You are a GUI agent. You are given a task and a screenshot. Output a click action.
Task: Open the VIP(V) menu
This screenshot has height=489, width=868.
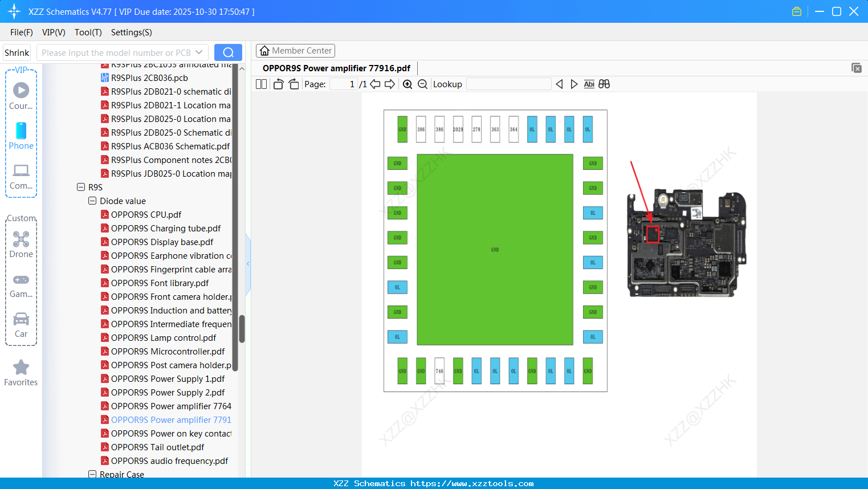pos(54,32)
